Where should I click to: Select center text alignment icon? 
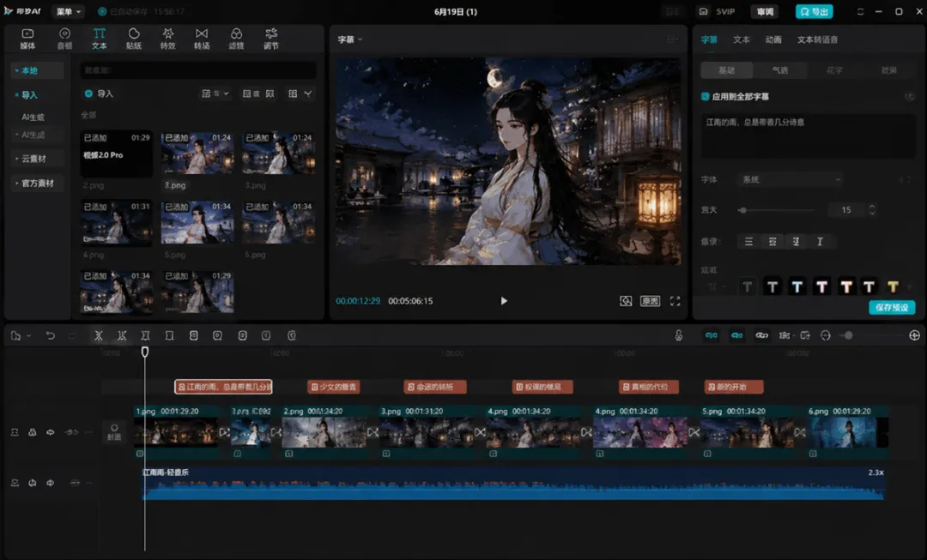point(772,242)
